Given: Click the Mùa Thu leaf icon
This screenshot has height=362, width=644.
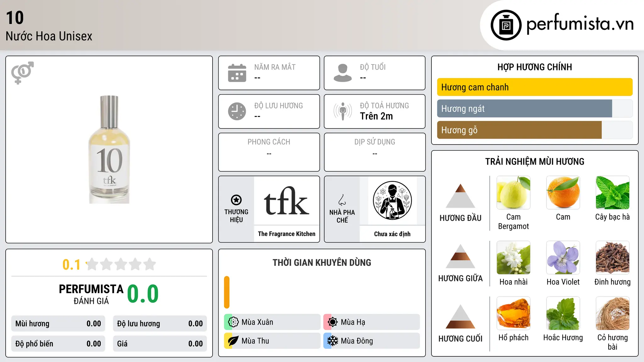Looking at the screenshot, I should 233,341.
